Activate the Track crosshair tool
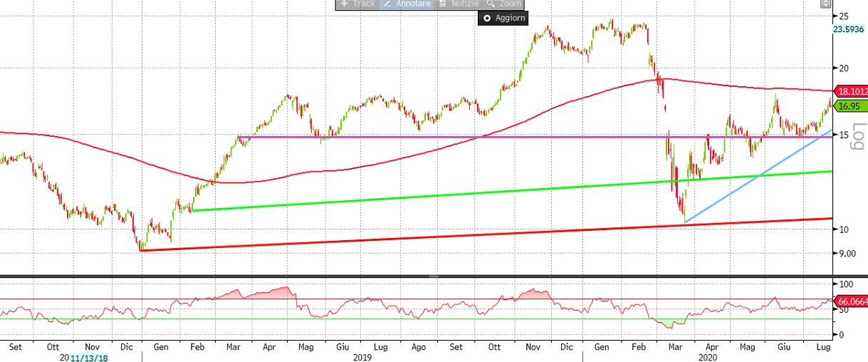Viewport: 868px width, 362px height. tap(358, 4)
